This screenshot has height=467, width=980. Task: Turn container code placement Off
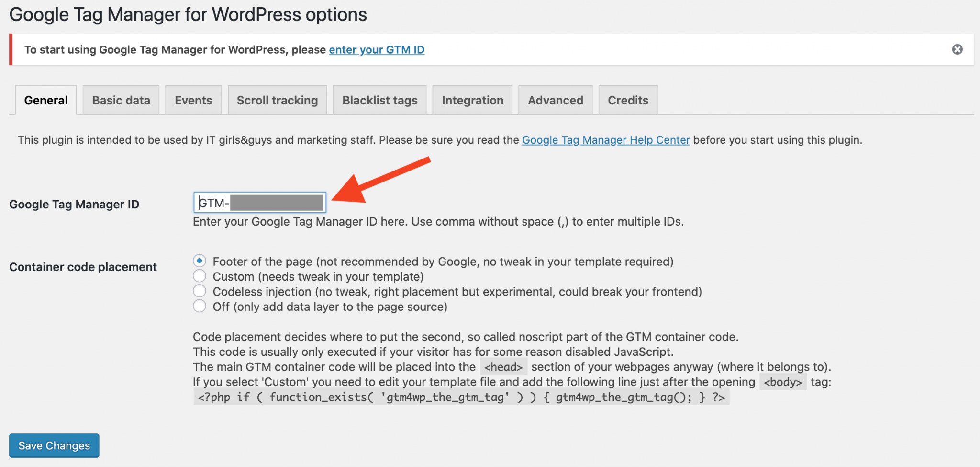tap(200, 306)
